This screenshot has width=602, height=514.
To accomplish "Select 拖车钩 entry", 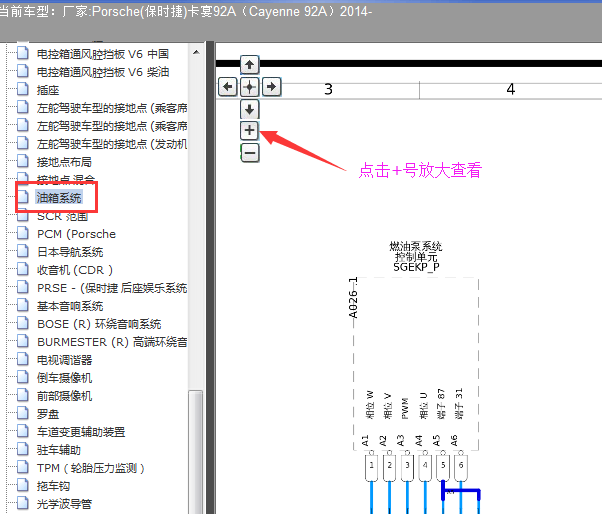I will [x=53, y=486].
